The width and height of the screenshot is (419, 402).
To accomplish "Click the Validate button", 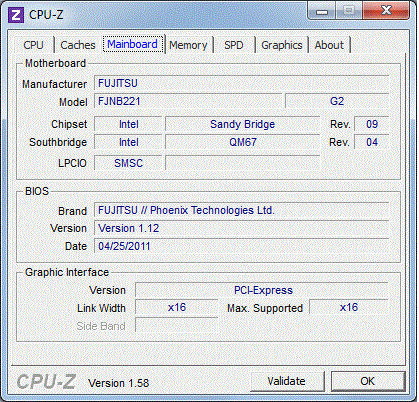I will pos(287,381).
